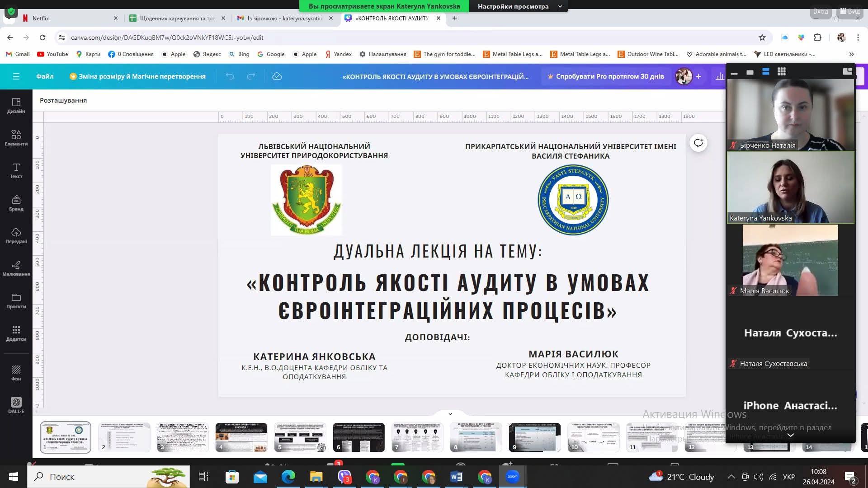The image size is (868, 488).
Task: Select slide 6 thumbnail
Action: pyautogui.click(x=359, y=437)
